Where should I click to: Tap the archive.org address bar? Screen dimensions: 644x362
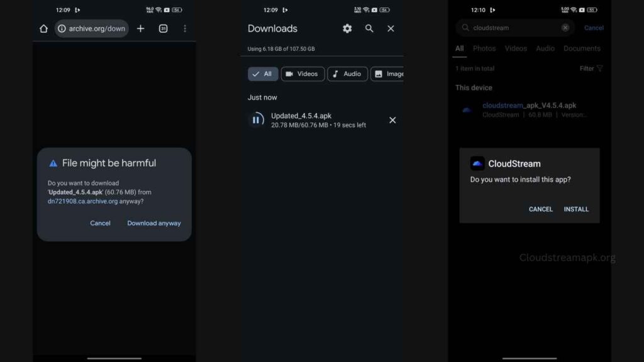point(91,28)
